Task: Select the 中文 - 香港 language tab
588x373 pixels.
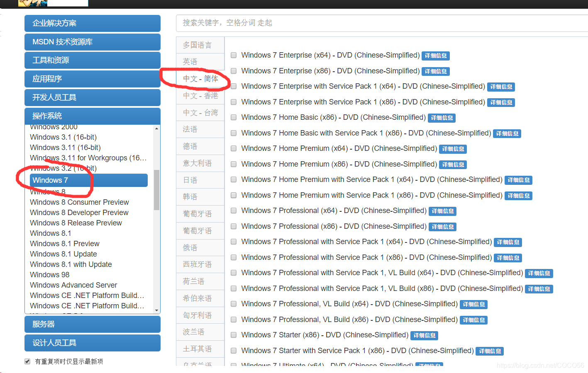Action: pos(200,96)
